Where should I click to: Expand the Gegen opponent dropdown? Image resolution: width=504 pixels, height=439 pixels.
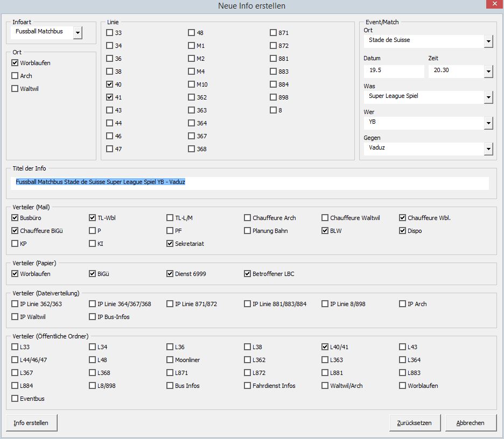click(488, 149)
